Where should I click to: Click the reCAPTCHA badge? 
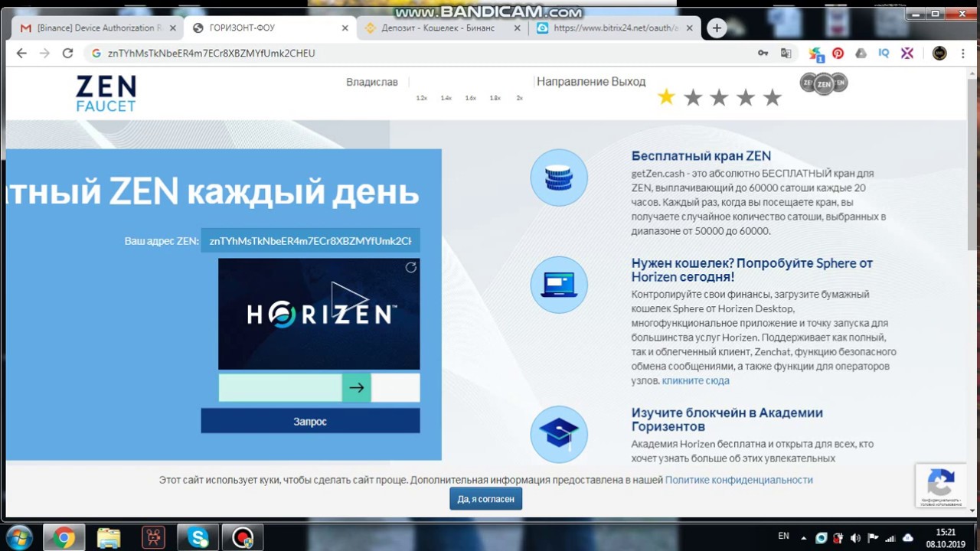941,485
